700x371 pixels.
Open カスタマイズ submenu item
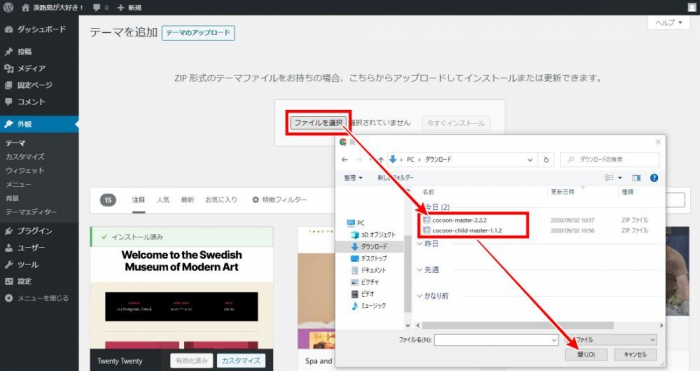[25, 157]
